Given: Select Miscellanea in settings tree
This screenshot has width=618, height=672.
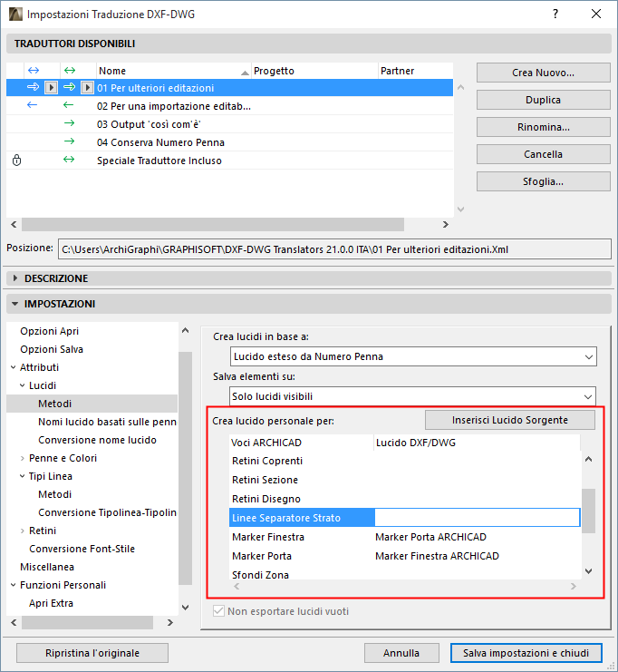Looking at the screenshot, I should pyautogui.click(x=47, y=567).
